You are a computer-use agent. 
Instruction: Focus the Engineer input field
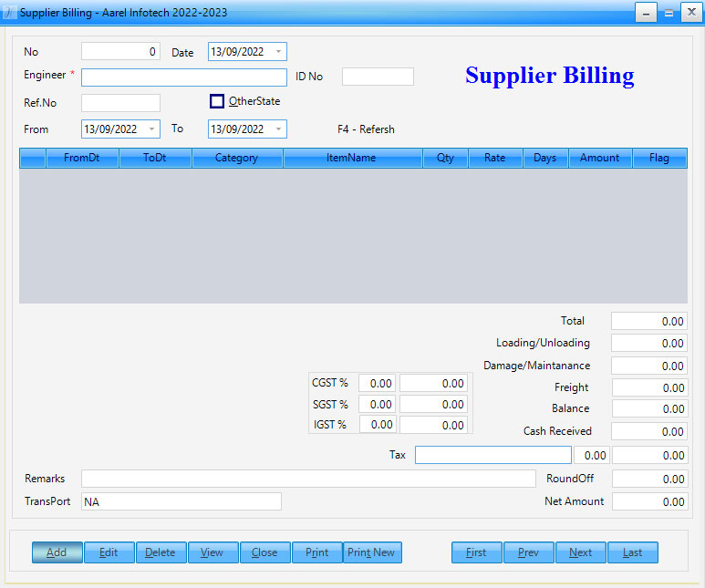pyautogui.click(x=184, y=77)
